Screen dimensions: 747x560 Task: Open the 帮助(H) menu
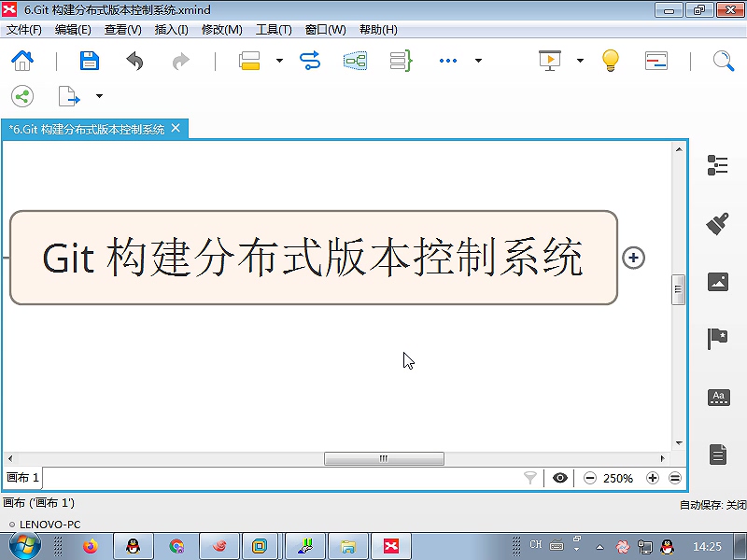tap(378, 30)
